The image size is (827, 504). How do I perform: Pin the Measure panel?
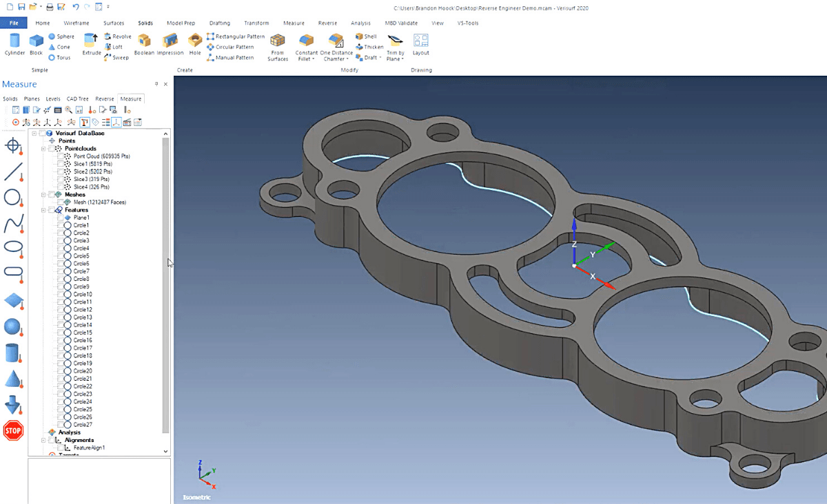[156, 84]
